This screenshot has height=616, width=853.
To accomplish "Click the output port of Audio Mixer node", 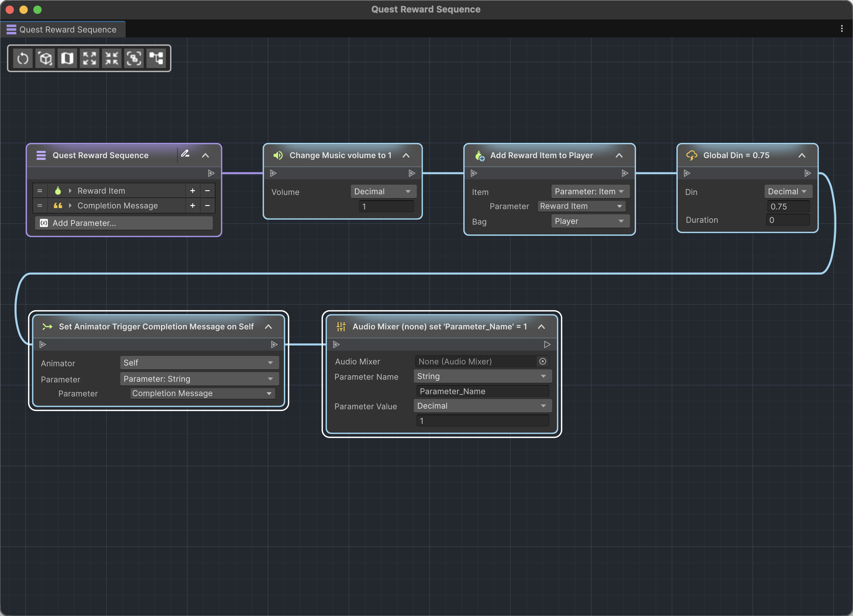I will pos(547,344).
